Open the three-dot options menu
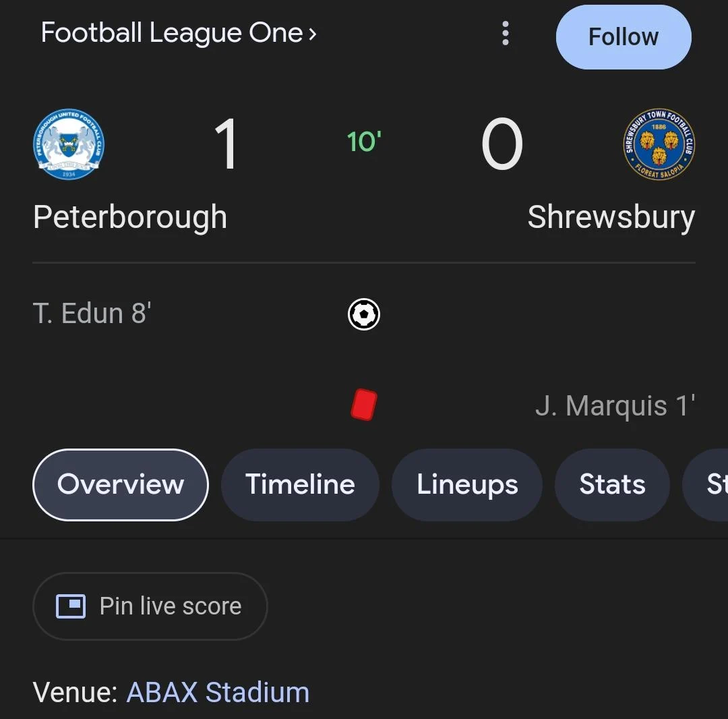The image size is (728, 719). pos(505,33)
